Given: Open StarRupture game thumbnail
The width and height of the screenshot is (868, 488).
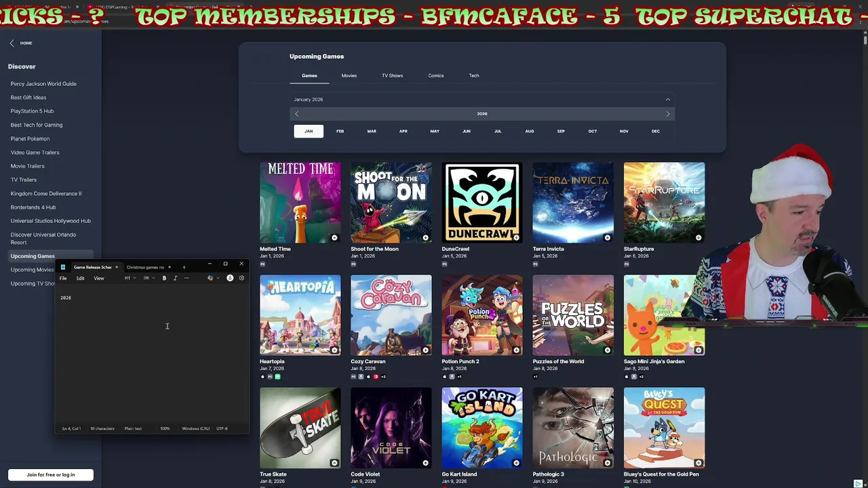Looking at the screenshot, I should pyautogui.click(x=664, y=202).
